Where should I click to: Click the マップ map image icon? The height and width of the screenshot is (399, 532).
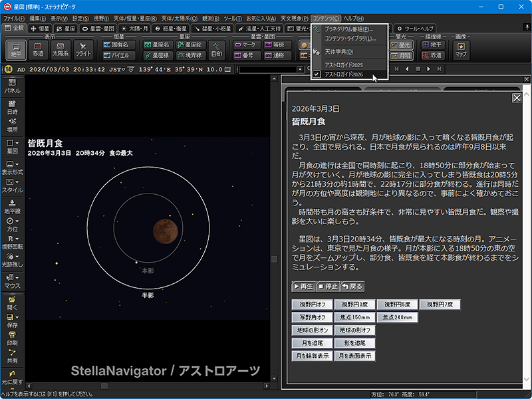point(461,51)
